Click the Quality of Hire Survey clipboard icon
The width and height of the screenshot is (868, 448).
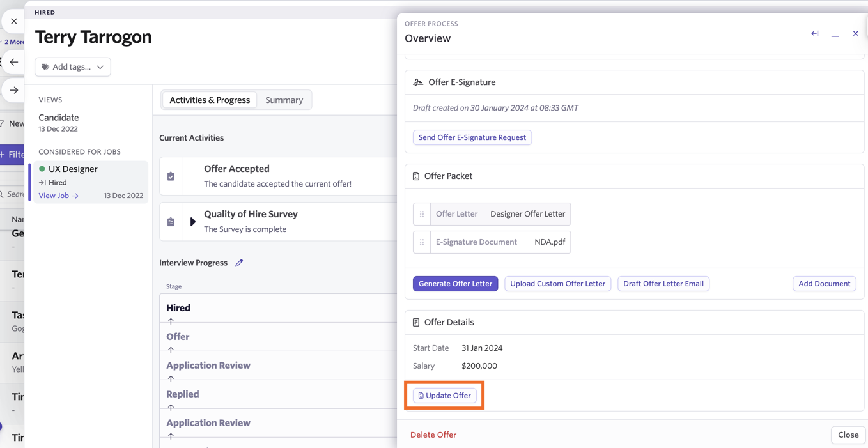[x=171, y=222]
